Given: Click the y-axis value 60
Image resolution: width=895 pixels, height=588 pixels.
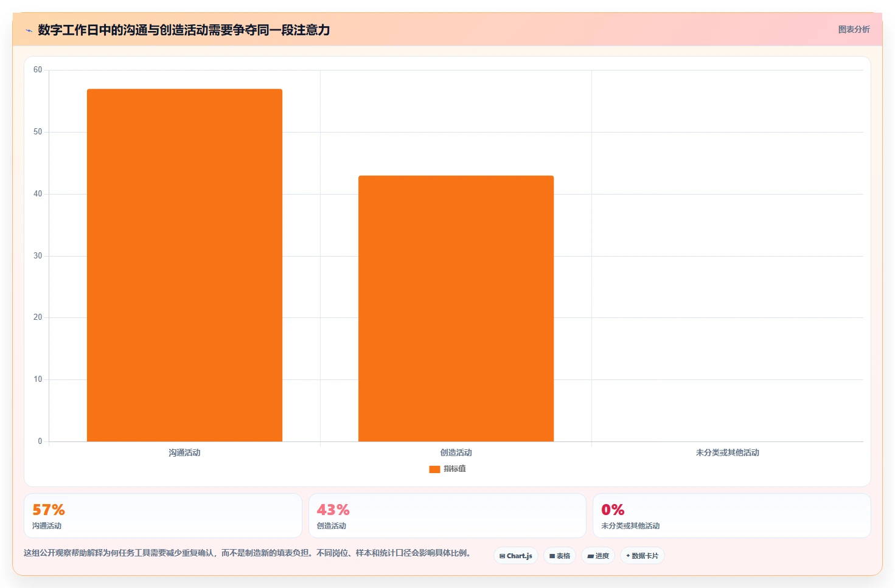Looking at the screenshot, I should (38, 70).
